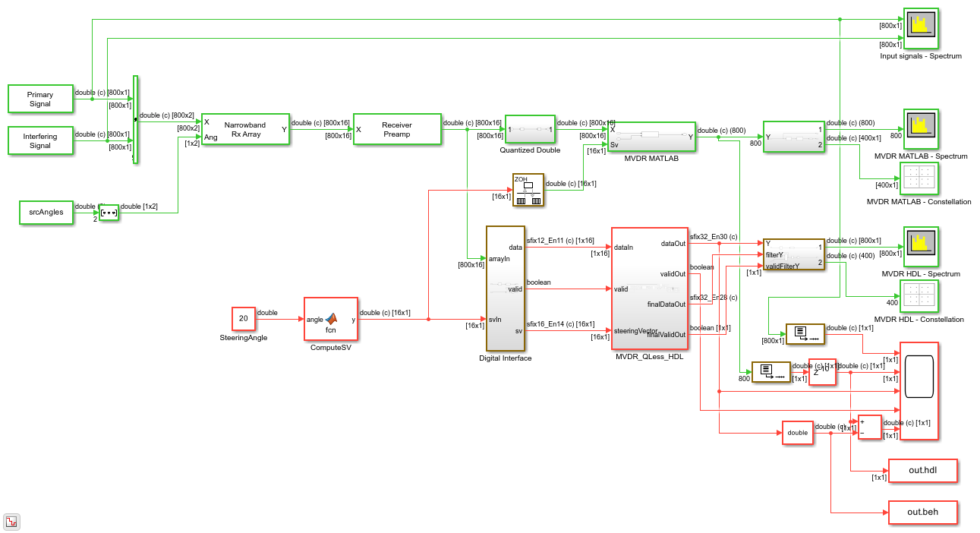Open the Input signals Spectrum scope
The image size is (980, 533).
[921, 30]
